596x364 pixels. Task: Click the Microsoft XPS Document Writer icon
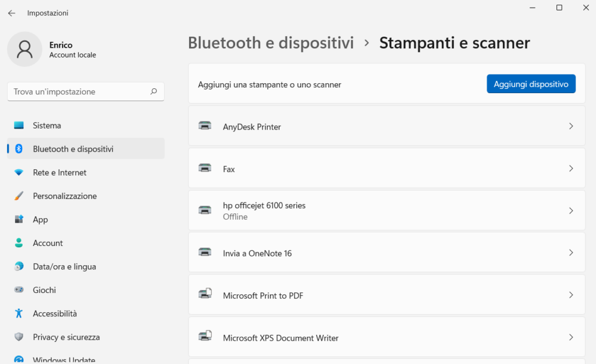[x=205, y=336]
